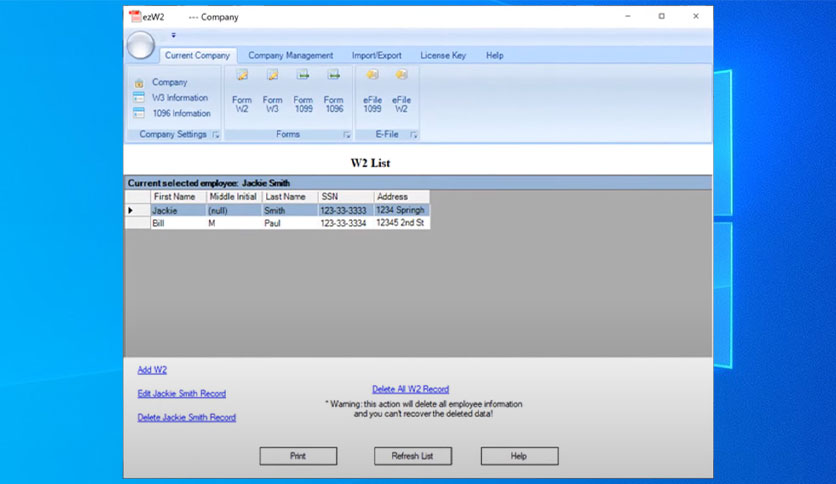Viewport: 836px width, 484px height.
Task: Open Form W2 from the ribbon
Action: 242,91
